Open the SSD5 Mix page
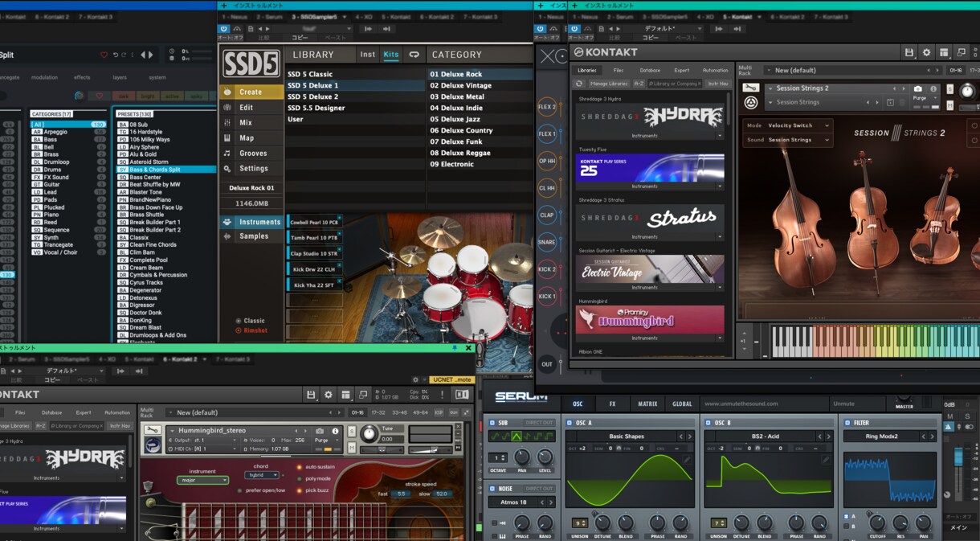 (251, 122)
